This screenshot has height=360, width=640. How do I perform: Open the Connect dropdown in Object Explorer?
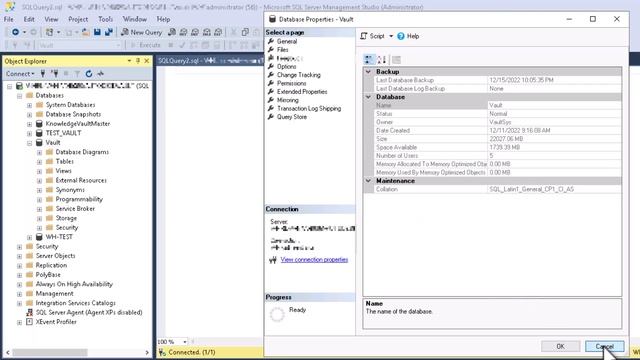20,73
